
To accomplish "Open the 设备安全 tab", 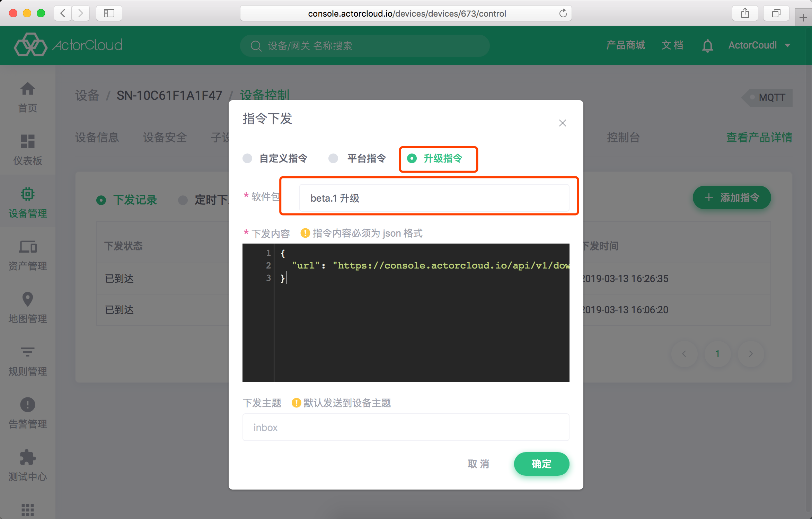I will pyautogui.click(x=165, y=138).
